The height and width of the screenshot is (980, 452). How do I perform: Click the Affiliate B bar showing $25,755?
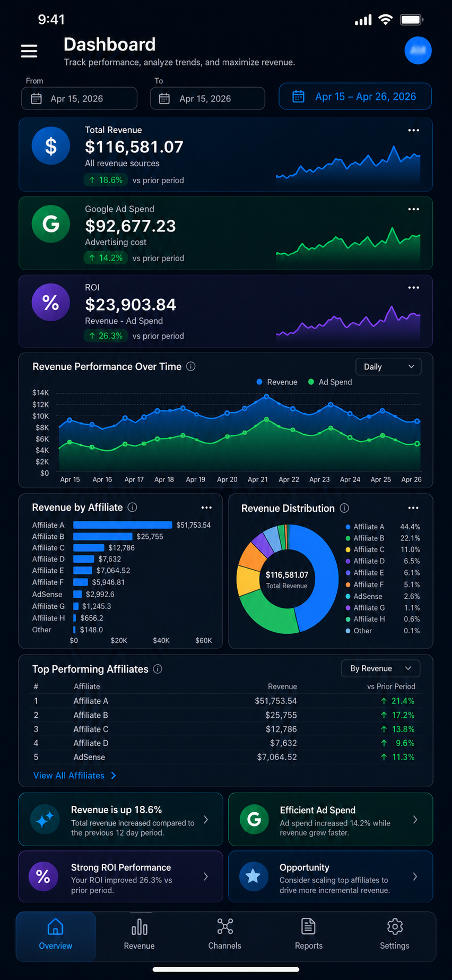103,537
